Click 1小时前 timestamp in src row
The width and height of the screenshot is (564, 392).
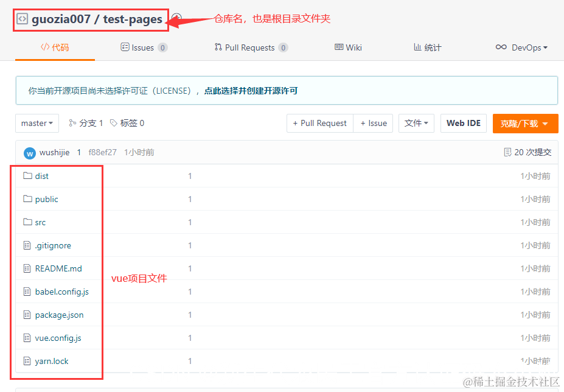535,222
